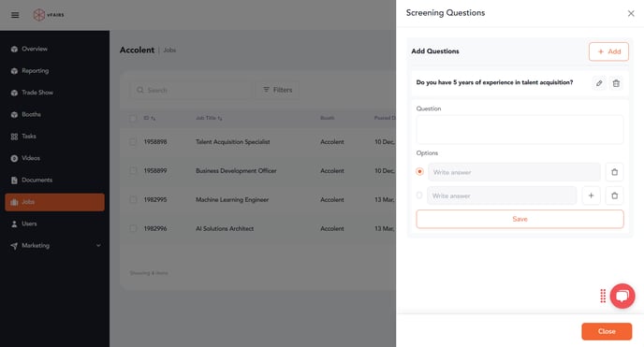Select the second option radio button
This screenshot has height=347, width=644.
click(419, 195)
